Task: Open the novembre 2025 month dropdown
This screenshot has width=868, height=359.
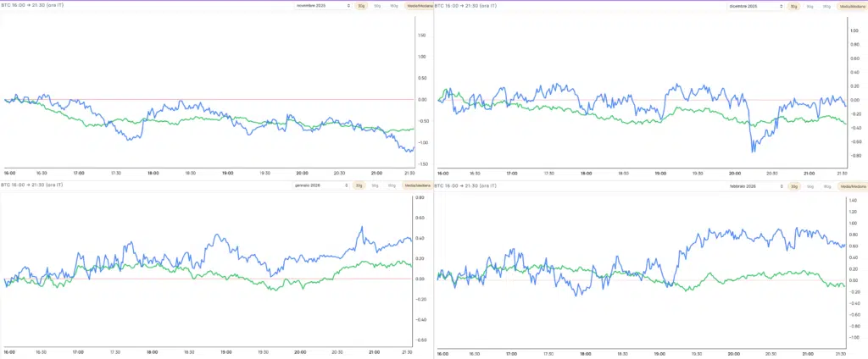Action: pyautogui.click(x=322, y=6)
